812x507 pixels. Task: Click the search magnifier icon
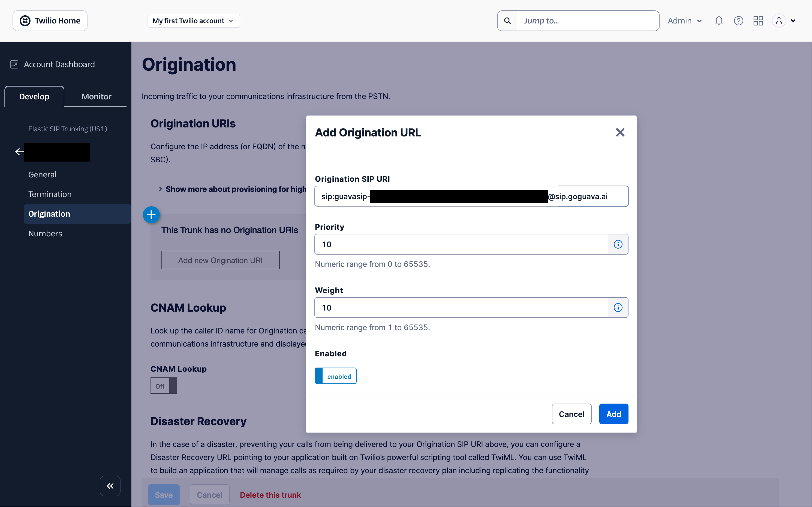[507, 21]
